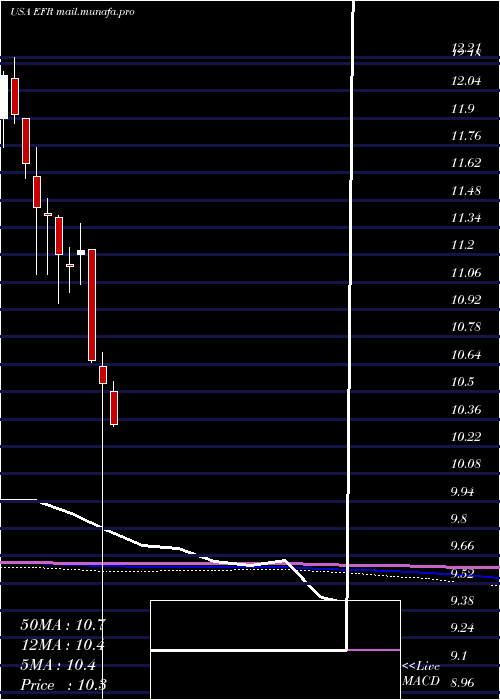Click the 9.1 price axis label
This screenshot has width=500, height=700.
460,655
